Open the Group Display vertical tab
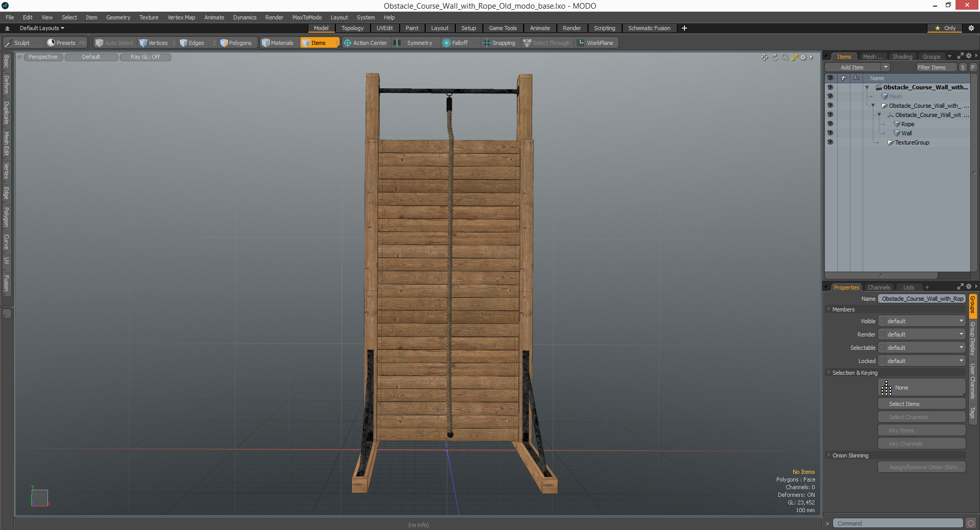980x530 pixels. pos(973,339)
